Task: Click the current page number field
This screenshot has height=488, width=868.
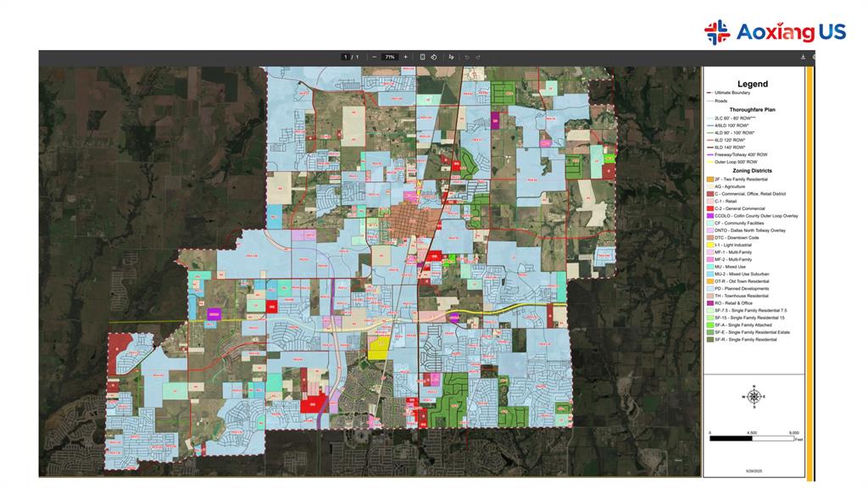Action: pyautogui.click(x=345, y=57)
